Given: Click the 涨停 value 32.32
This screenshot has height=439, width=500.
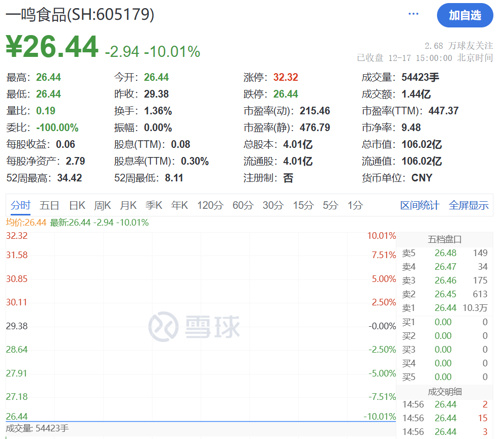Looking at the screenshot, I should (x=286, y=77).
